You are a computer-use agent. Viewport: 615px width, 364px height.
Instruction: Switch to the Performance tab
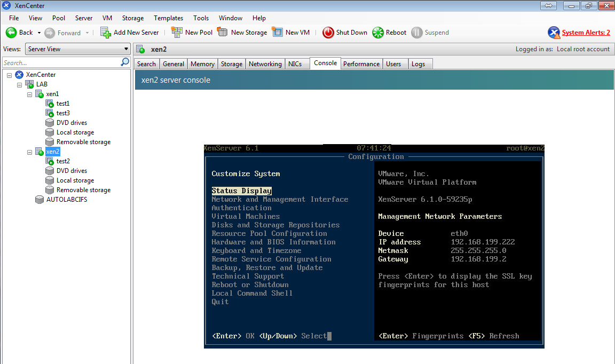coord(361,64)
